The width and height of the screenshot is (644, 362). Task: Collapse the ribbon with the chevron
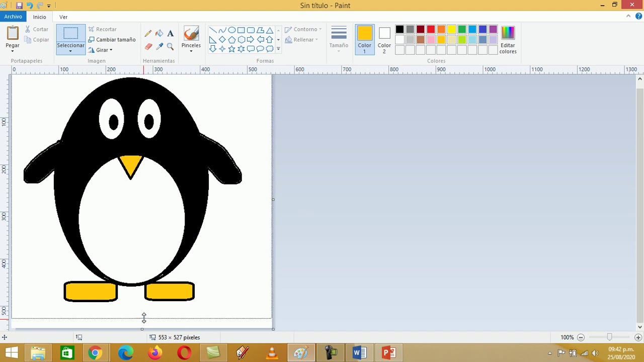tap(628, 17)
